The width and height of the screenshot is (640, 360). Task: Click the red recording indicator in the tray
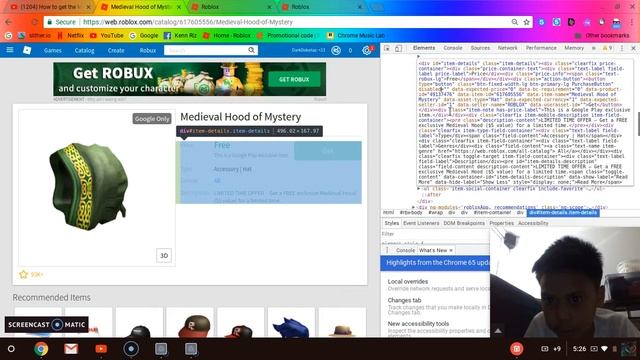pos(516,349)
